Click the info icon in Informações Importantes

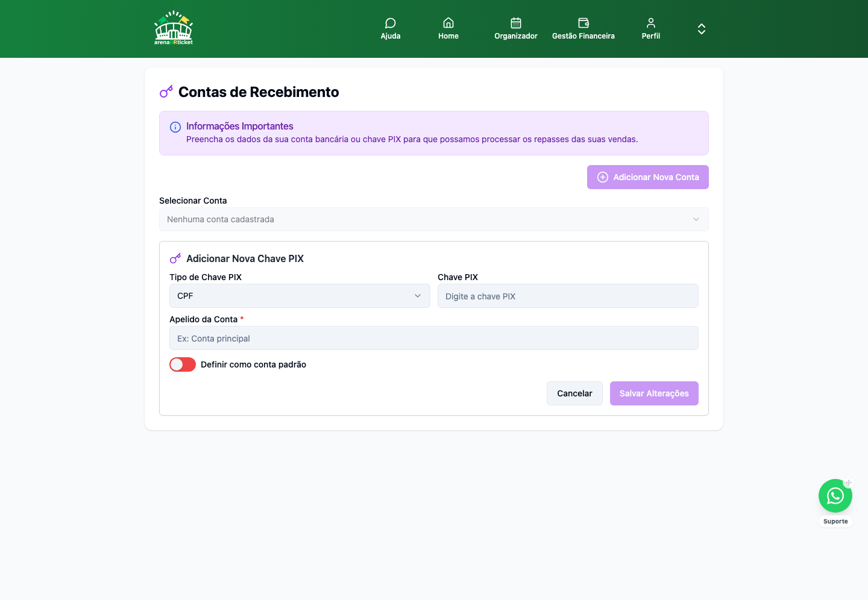click(175, 127)
